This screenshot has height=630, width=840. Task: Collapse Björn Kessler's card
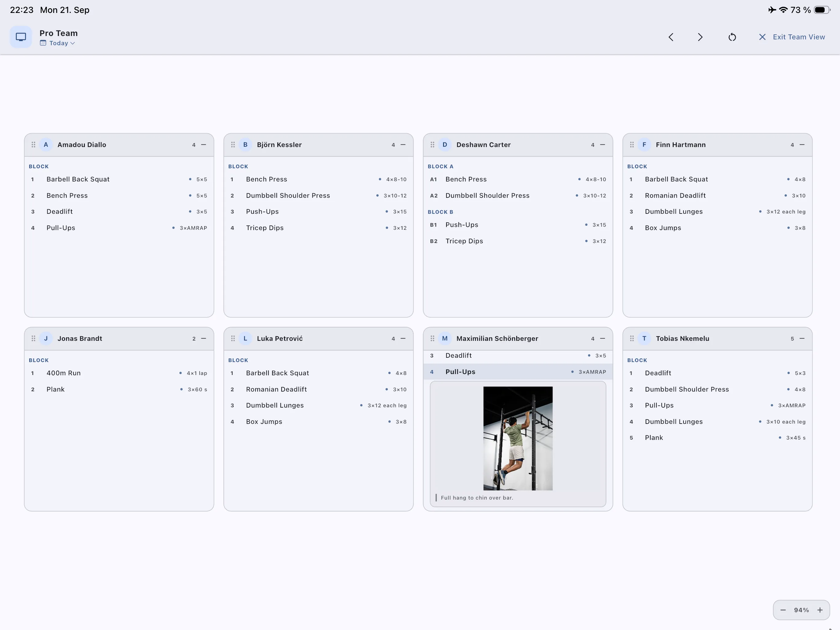tap(403, 145)
